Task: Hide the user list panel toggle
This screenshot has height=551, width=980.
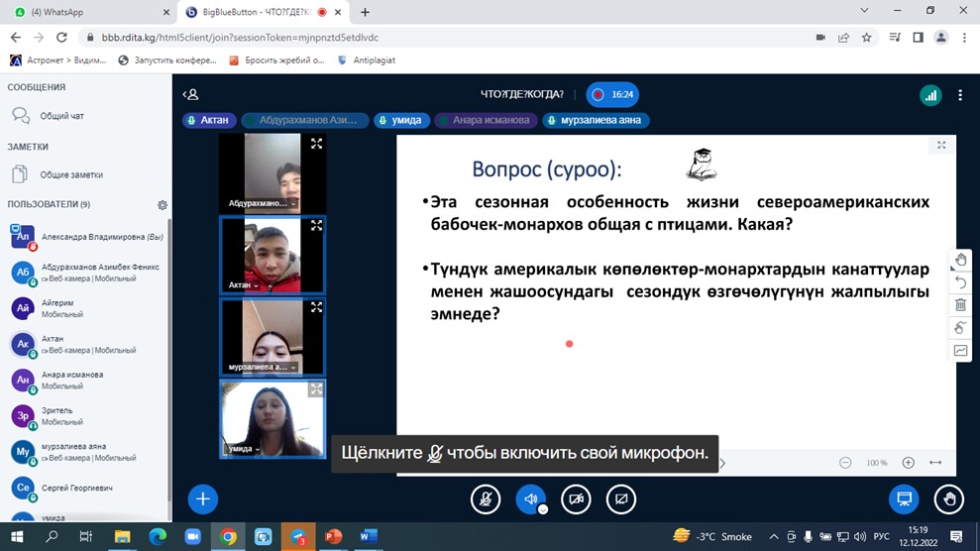Action: [190, 95]
